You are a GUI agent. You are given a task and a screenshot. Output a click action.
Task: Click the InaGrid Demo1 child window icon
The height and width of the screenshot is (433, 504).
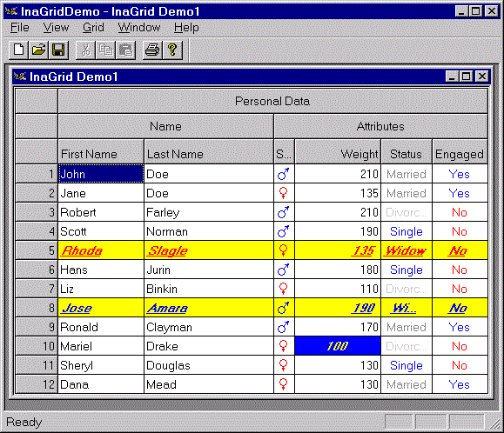tap(20, 77)
